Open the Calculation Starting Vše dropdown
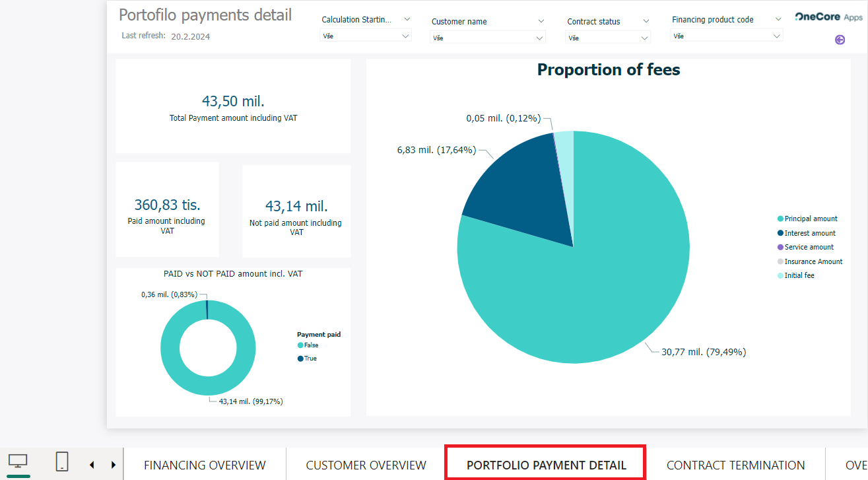The height and width of the screenshot is (480, 868). pos(366,36)
